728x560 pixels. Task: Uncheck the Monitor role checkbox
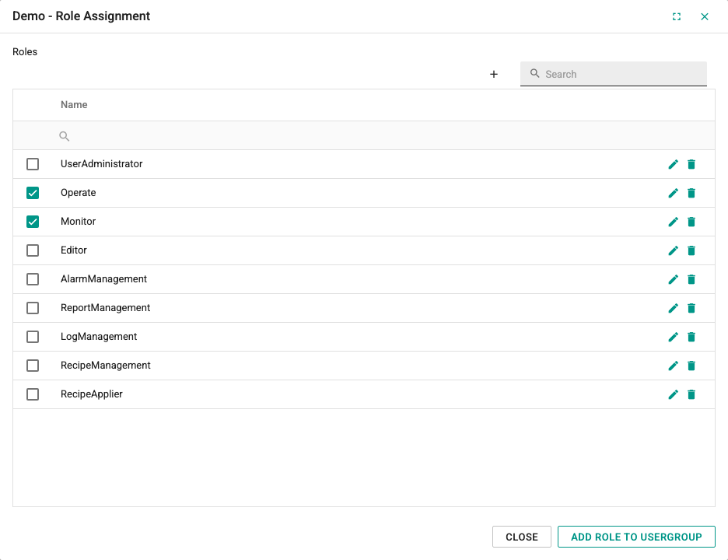click(33, 222)
